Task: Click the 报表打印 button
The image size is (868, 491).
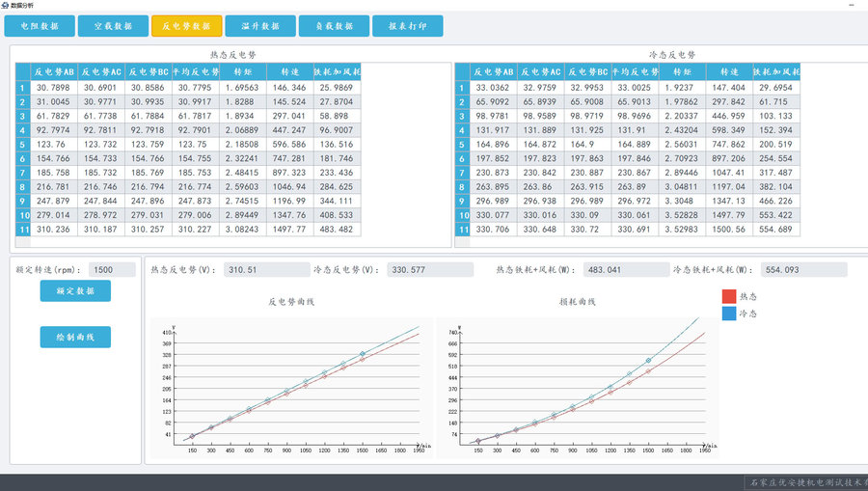Action: 408,26
